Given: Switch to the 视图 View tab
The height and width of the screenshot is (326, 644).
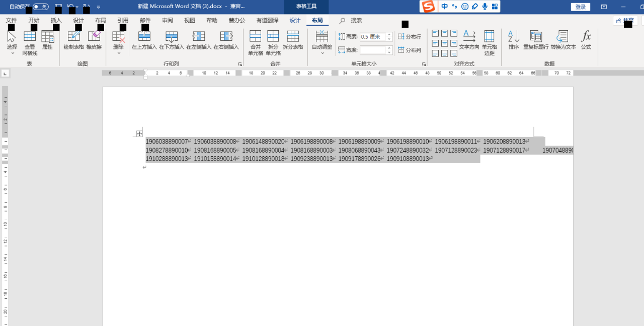Looking at the screenshot, I should (x=190, y=20).
